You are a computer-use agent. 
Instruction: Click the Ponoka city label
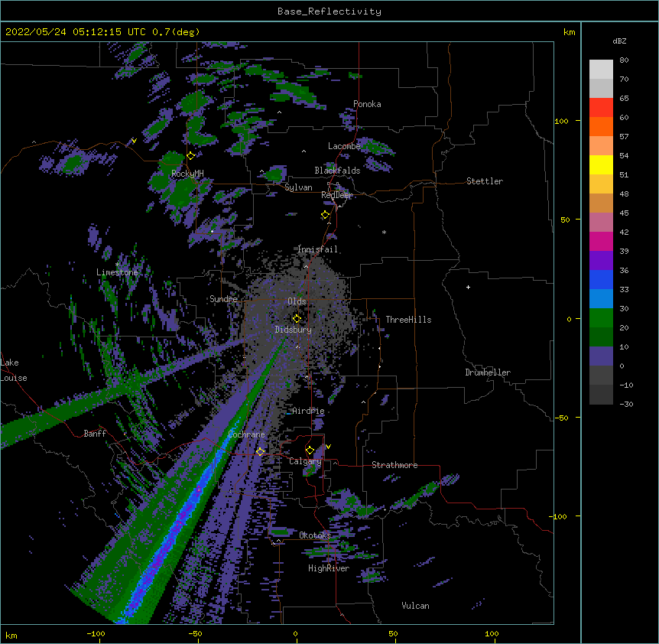[367, 104]
